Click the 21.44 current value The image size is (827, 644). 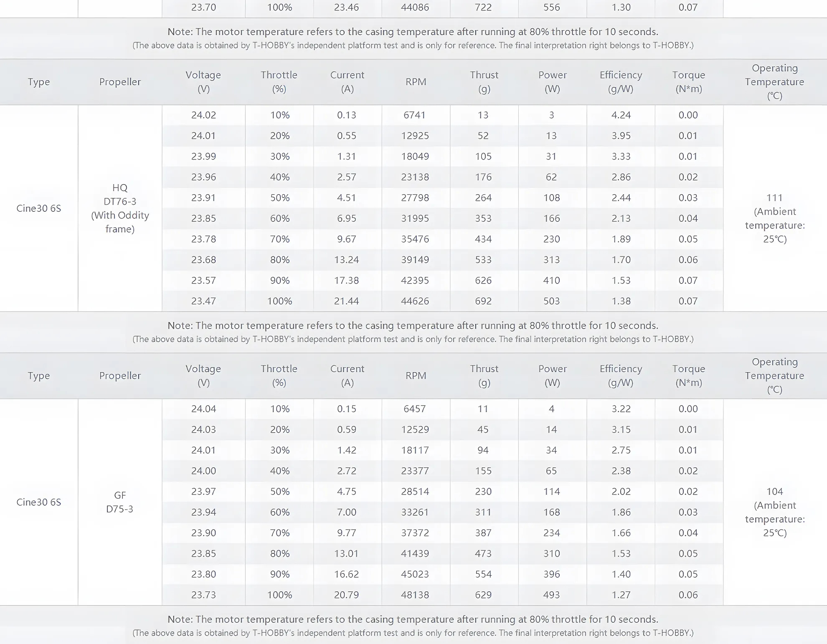click(x=347, y=301)
